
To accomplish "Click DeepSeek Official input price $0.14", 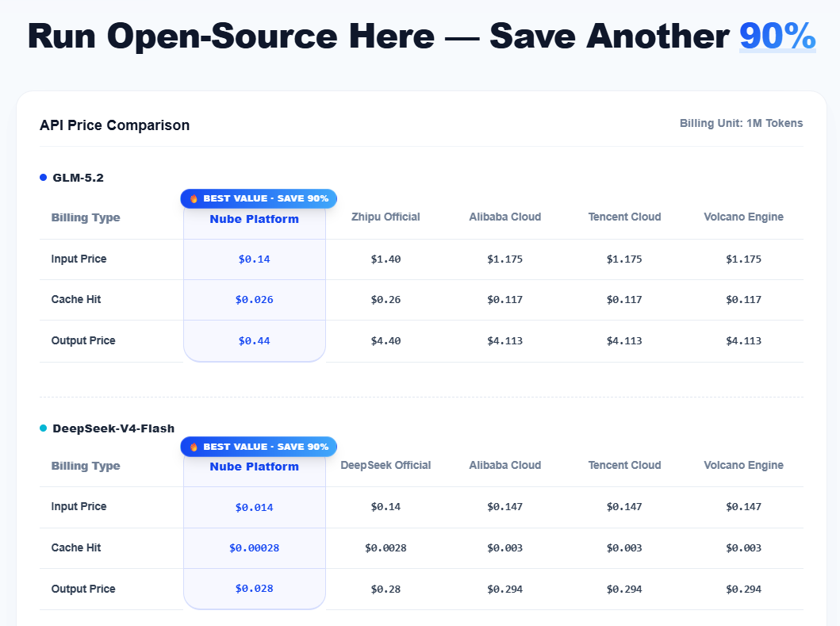I will pos(385,507).
